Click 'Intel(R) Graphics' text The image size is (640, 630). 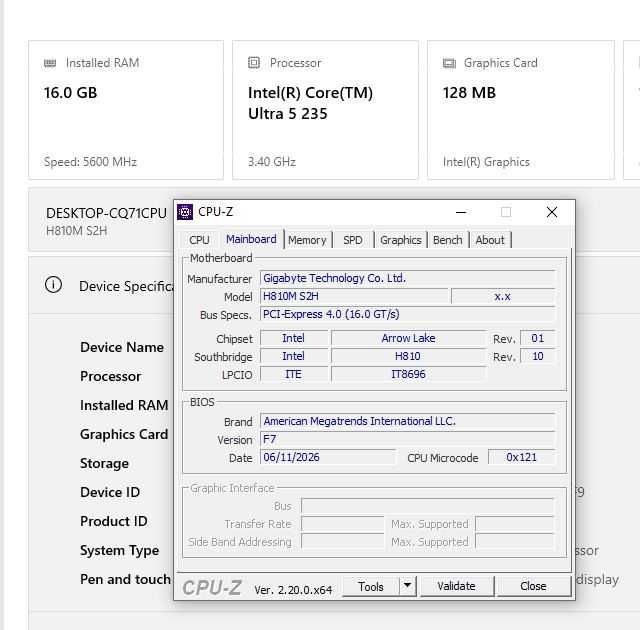pos(486,162)
